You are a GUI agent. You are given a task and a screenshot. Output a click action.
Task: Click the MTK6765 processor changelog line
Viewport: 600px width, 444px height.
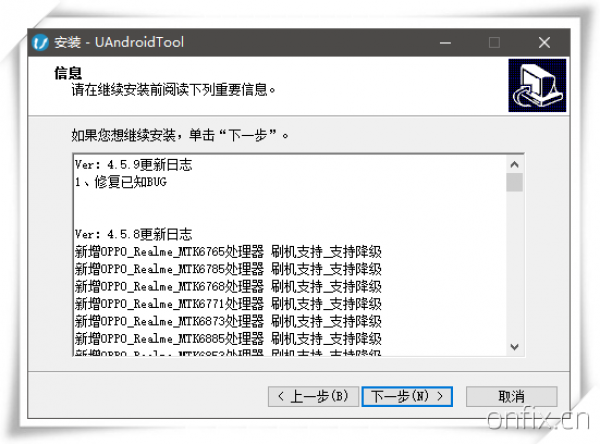click(228, 251)
